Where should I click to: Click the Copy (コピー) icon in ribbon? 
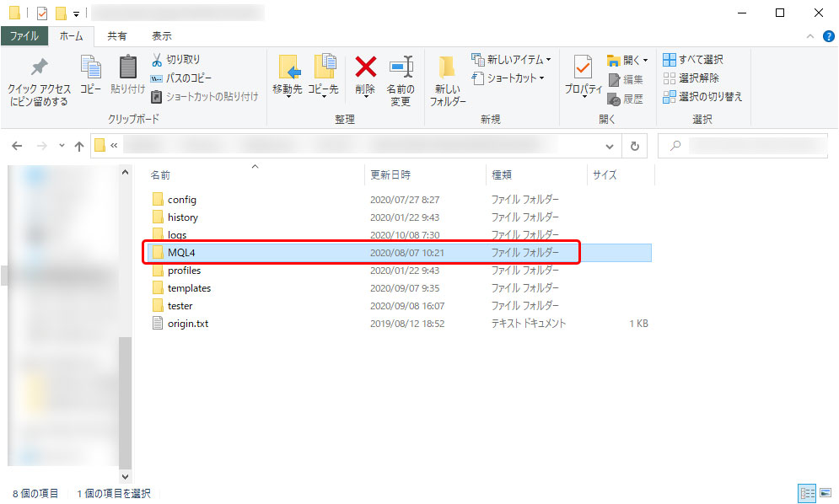(90, 67)
